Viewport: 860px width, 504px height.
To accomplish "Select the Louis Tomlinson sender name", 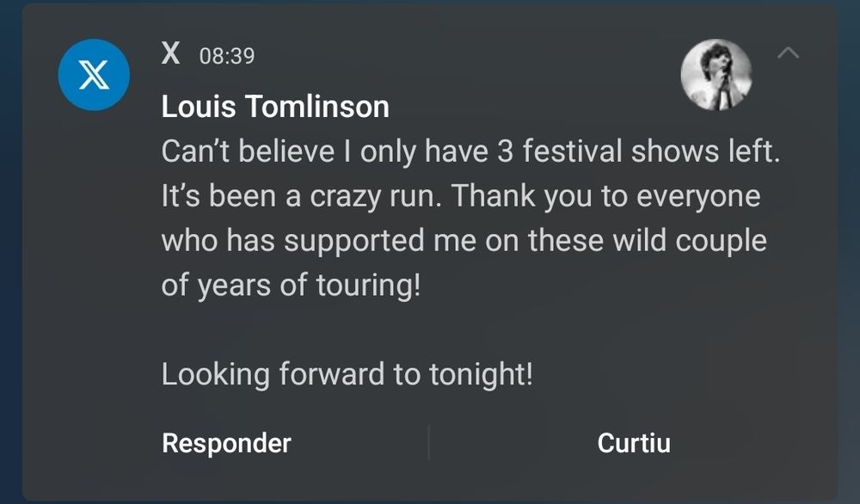I will pos(275,108).
